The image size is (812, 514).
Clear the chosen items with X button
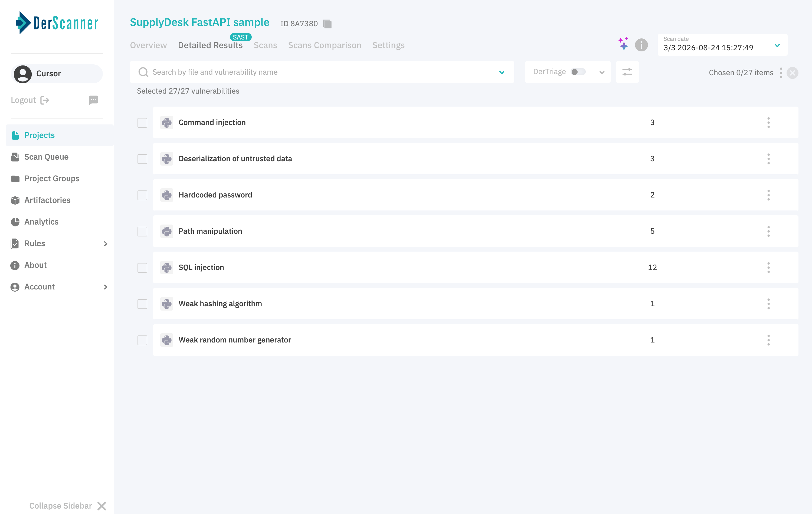(x=792, y=73)
